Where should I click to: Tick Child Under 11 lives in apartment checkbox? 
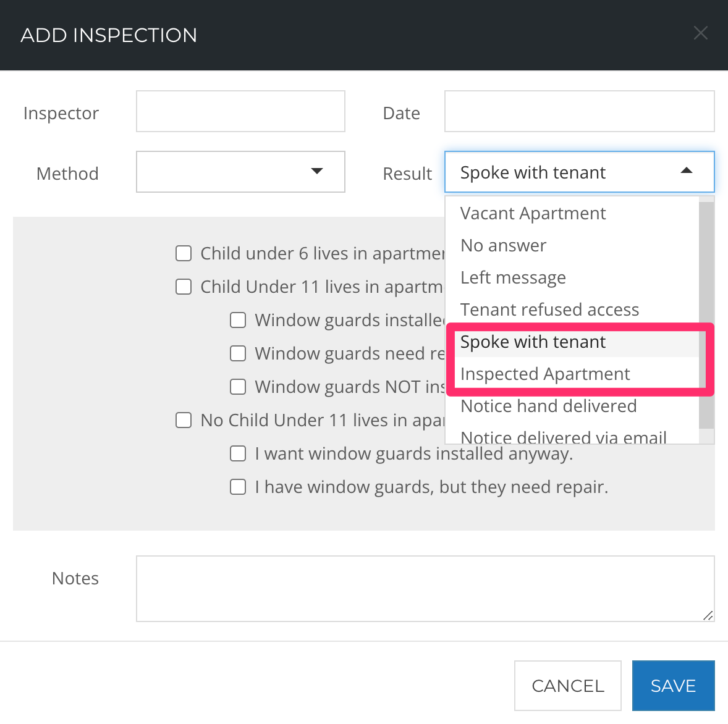pos(184,287)
